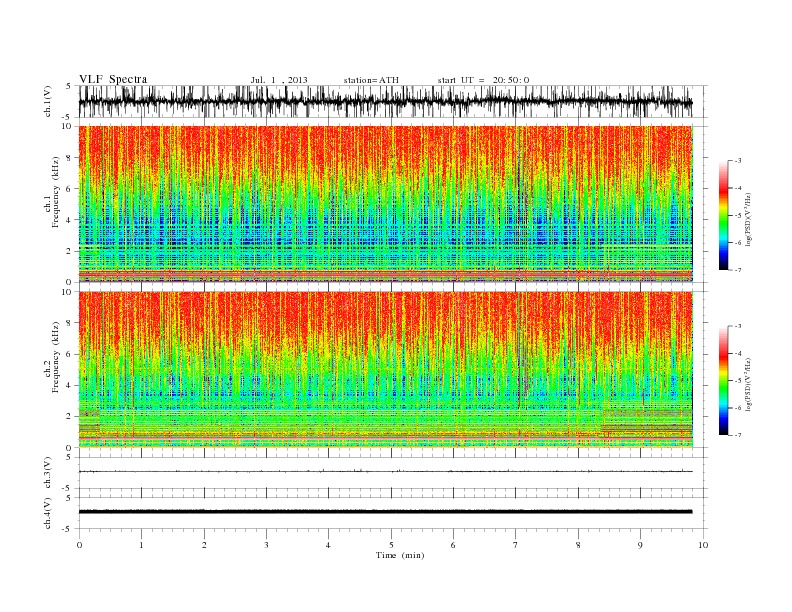Click time axis tick label "4"
The image size is (792, 612).
click(x=328, y=545)
